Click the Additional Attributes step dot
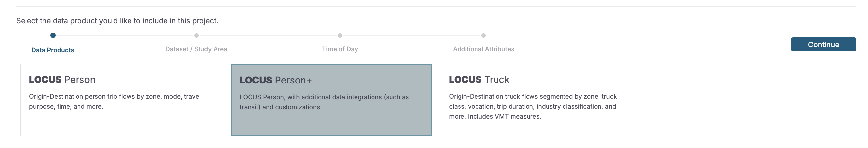Screen dimensions: 868x148 [x=483, y=35]
